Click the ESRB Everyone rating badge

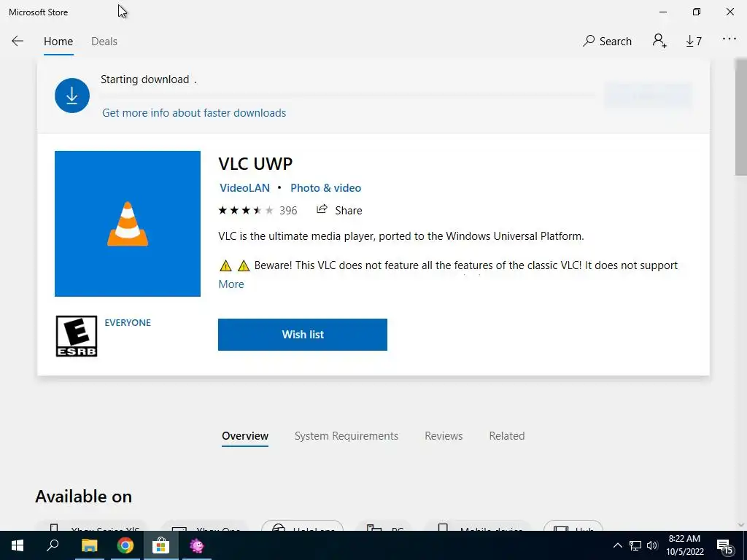pos(76,336)
